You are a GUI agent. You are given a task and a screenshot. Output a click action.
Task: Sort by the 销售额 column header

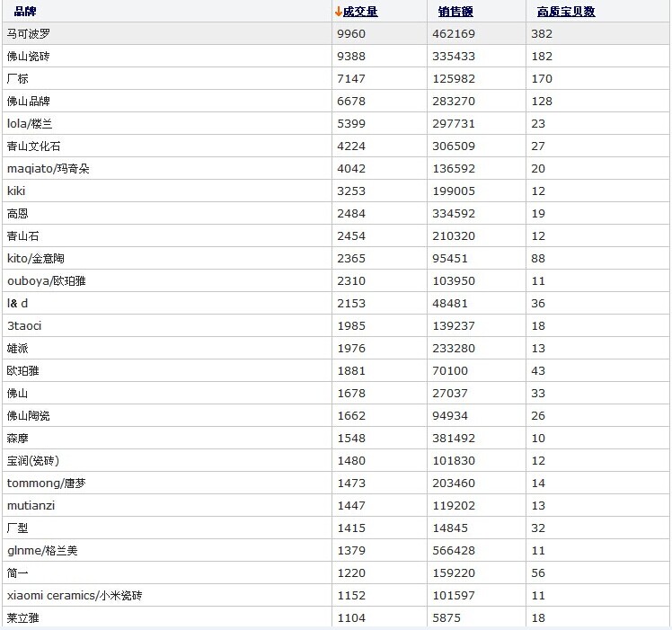point(455,12)
